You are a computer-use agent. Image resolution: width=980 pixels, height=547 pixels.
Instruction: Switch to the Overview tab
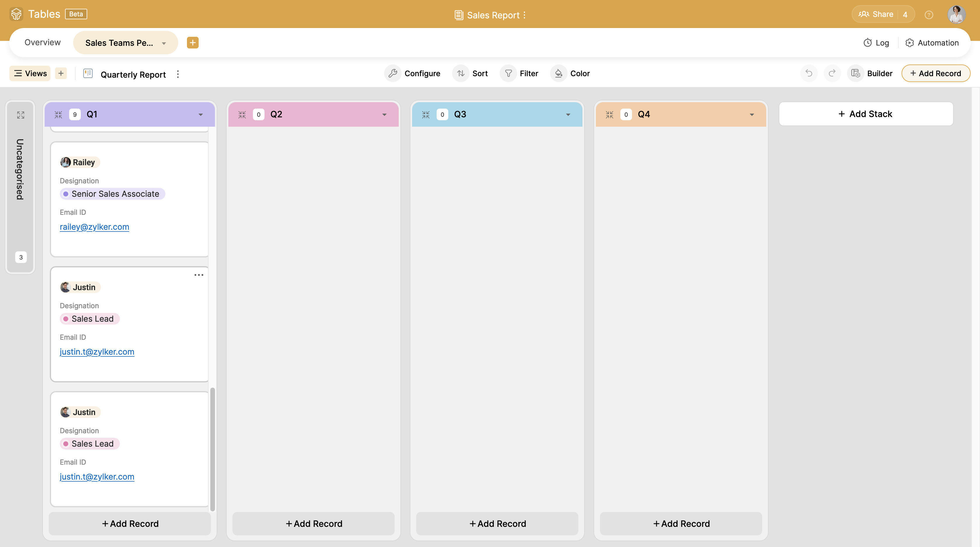42,42
